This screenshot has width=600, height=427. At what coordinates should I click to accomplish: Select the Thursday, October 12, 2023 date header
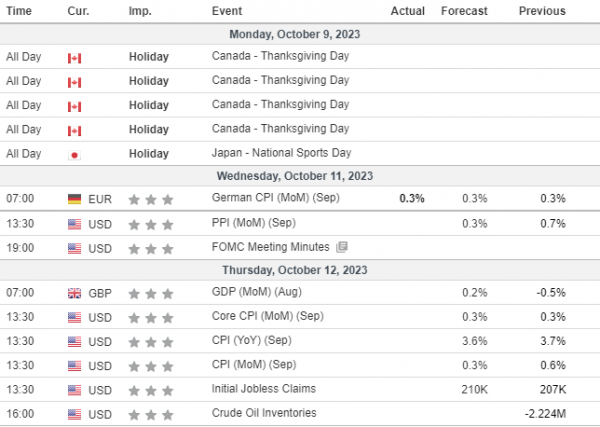(295, 270)
